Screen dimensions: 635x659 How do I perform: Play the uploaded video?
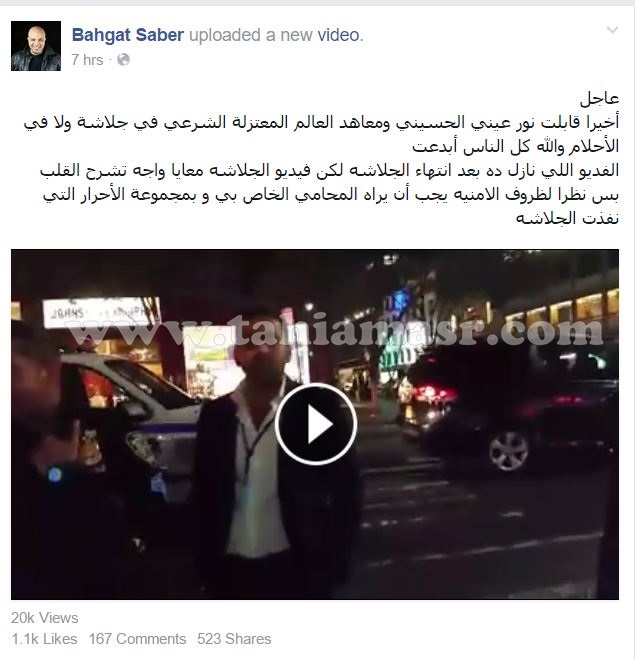point(316,424)
